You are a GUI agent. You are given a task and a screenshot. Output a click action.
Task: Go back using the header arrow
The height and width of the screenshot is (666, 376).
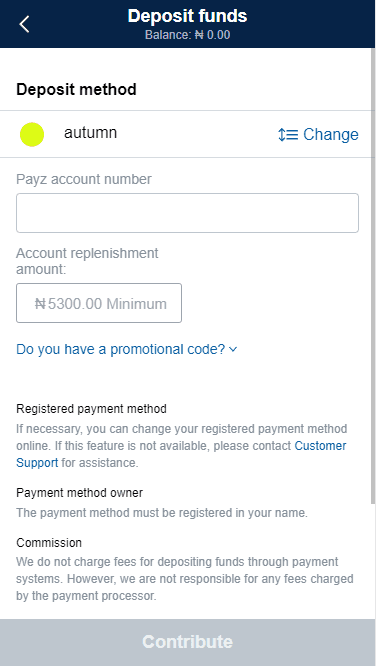pos(24,24)
